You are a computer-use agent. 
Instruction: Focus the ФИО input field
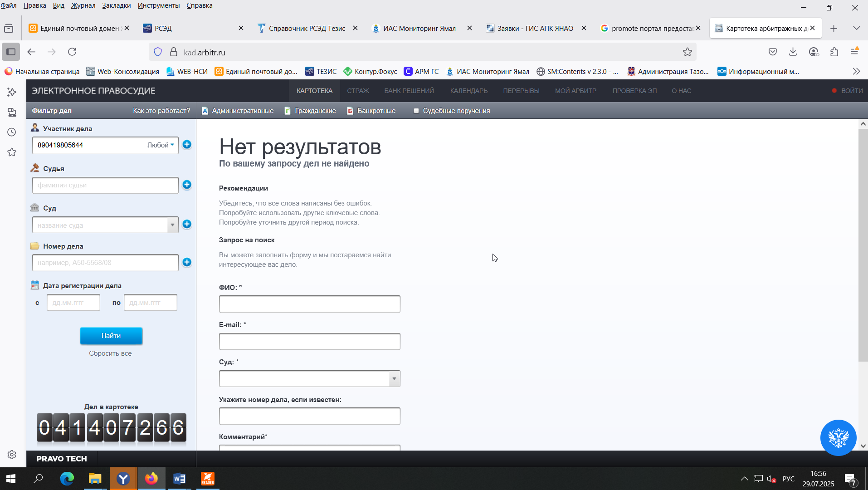pos(310,304)
